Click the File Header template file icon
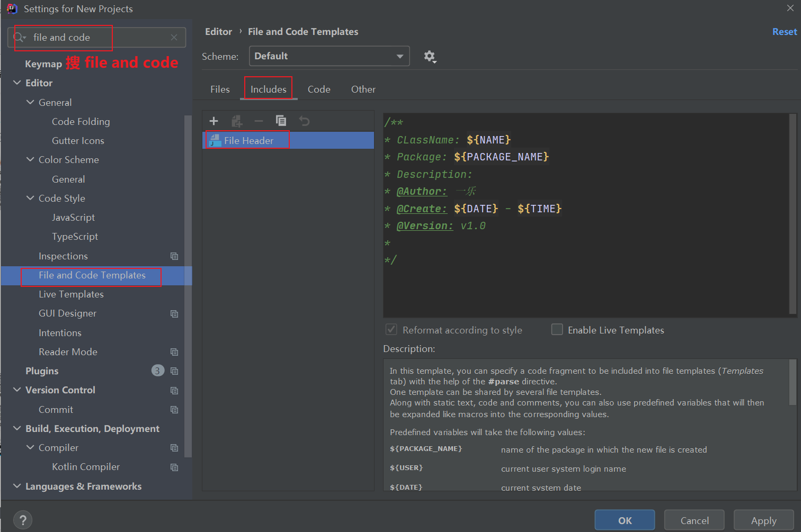Image resolution: width=801 pixels, height=532 pixels. (x=215, y=140)
